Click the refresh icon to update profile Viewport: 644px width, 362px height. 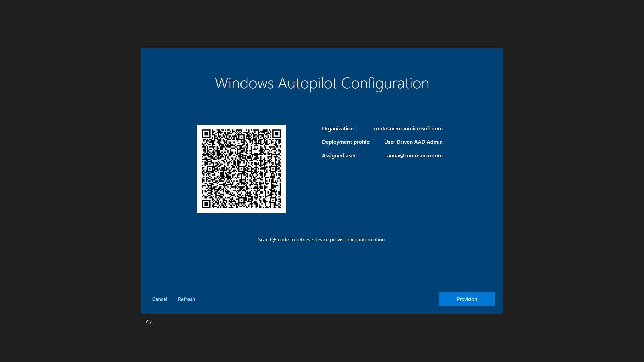[x=186, y=299]
